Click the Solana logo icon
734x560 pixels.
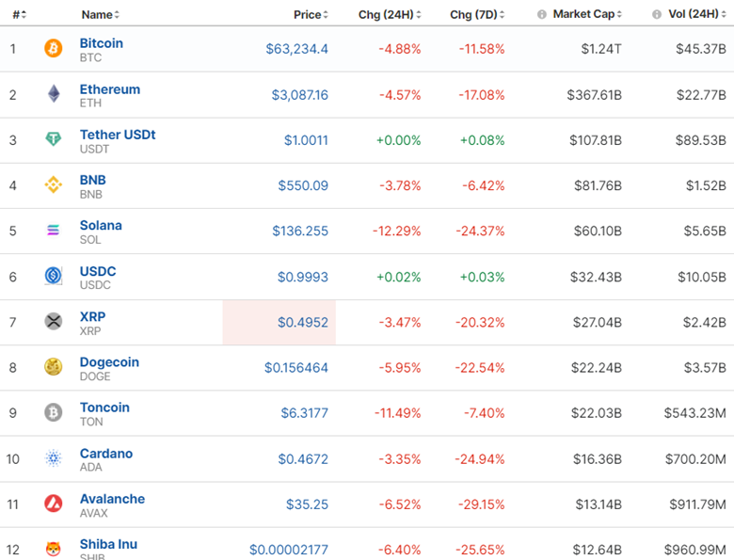pos(54,230)
